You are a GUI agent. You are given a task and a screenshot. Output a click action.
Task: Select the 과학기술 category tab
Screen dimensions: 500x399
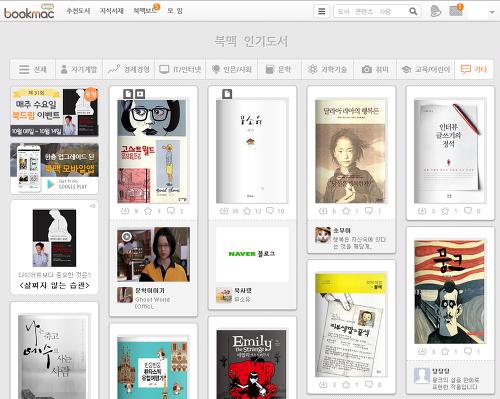pyautogui.click(x=327, y=69)
